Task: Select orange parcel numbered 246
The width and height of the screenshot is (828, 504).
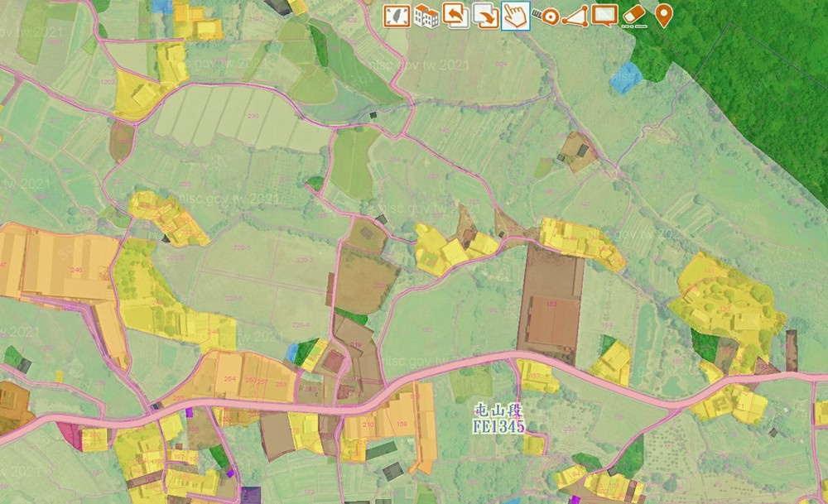Action: pyautogui.click(x=76, y=270)
